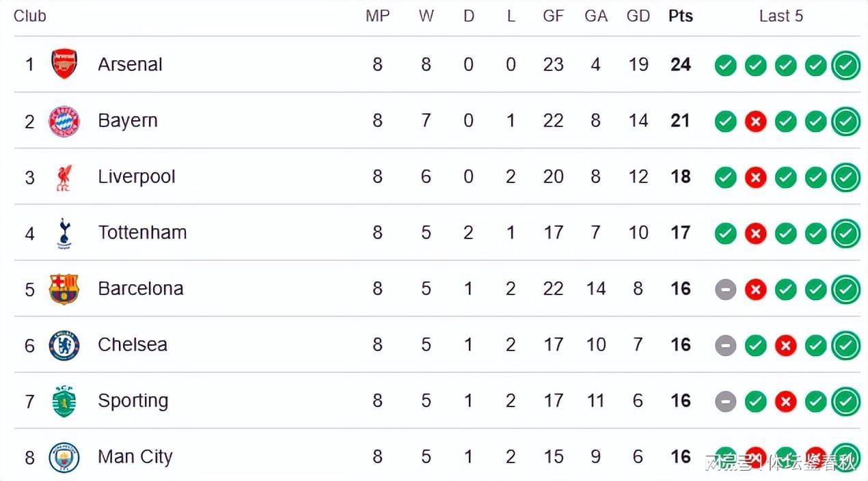The width and height of the screenshot is (868, 481).
Task: Sort table by GD column header
Action: click(x=638, y=16)
